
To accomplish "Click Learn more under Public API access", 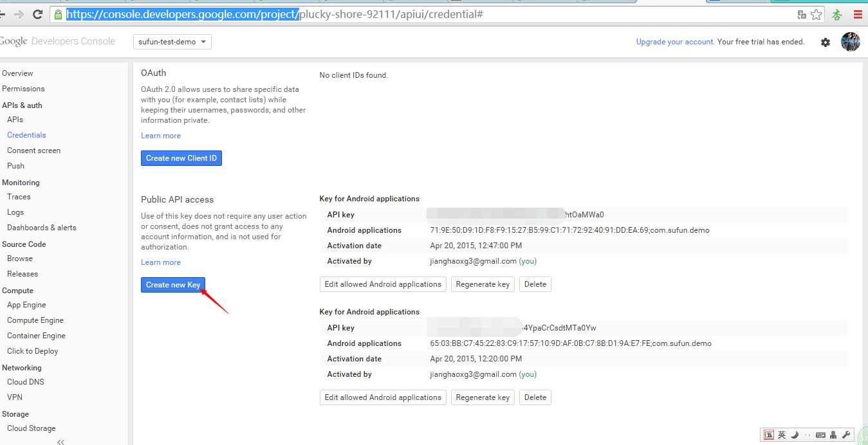I will coord(161,262).
